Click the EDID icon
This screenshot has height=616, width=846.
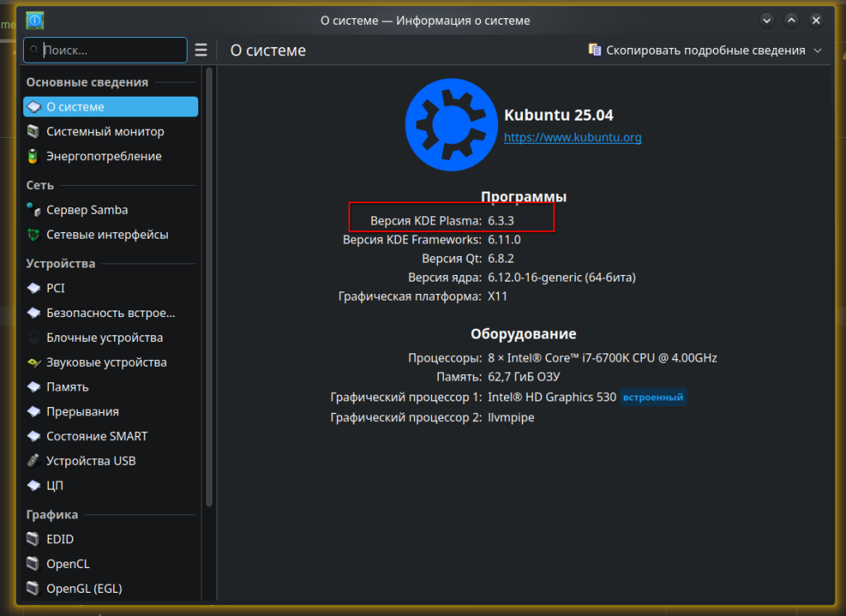tap(33, 539)
